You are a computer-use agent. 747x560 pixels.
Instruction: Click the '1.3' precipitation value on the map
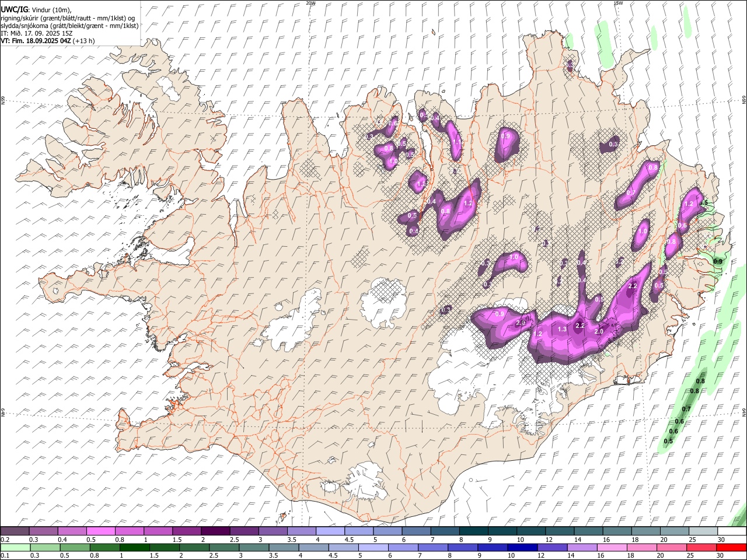point(562,330)
